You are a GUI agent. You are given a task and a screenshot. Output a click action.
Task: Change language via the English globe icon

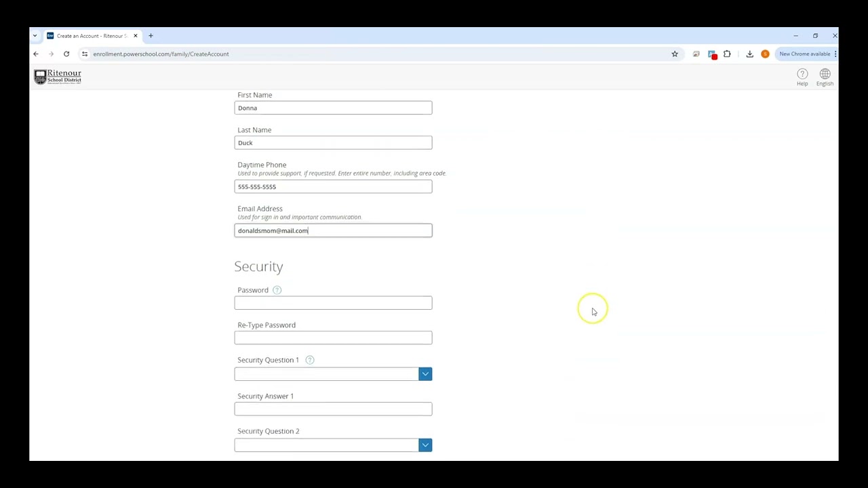pos(825,74)
